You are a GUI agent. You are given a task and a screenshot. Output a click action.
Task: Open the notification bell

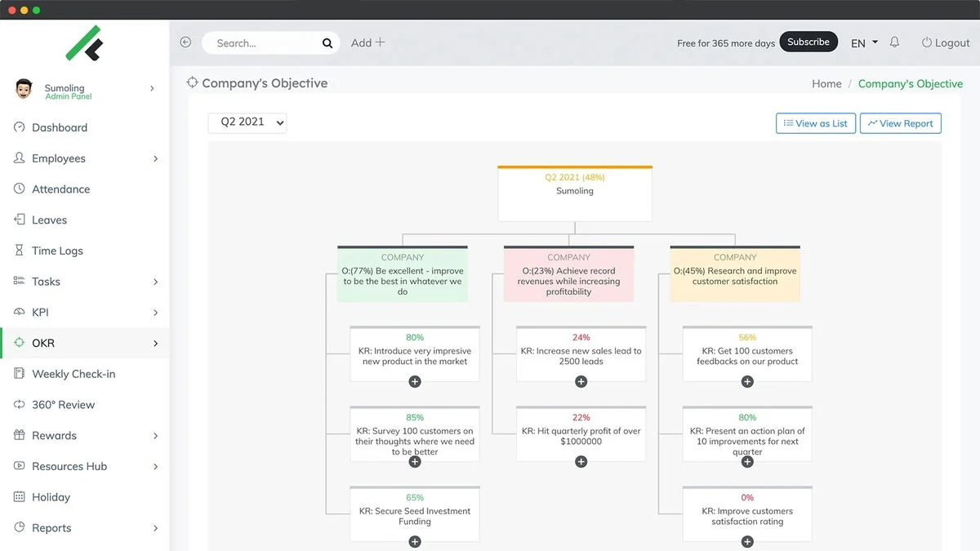pos(894,42)
